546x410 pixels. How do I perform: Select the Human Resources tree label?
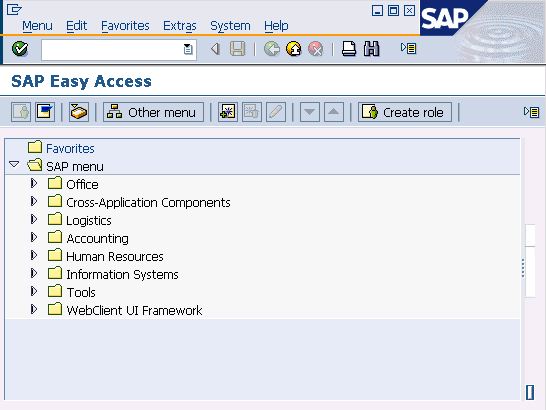(115, 257)
